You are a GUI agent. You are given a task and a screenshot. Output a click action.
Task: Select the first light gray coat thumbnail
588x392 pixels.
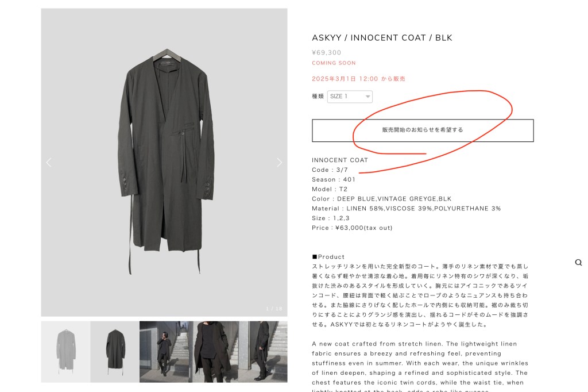(65, 352)
